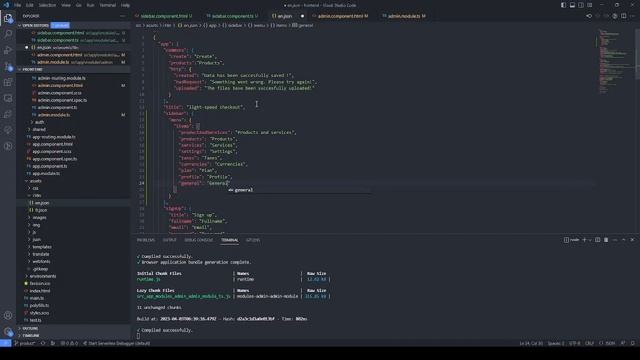Open Customize Layout in the title bar
The height and width of the screenshot is (360, 640).
(590, 5)
